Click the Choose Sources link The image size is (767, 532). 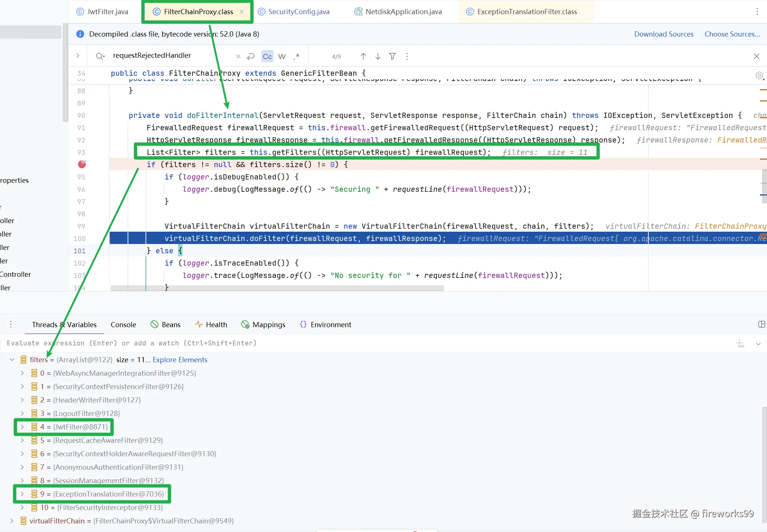click(732, 34)
